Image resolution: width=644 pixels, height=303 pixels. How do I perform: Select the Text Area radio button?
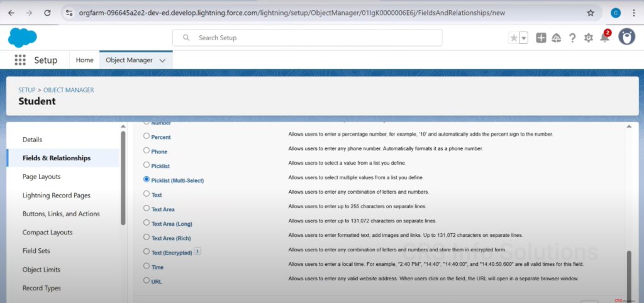[147, 208]
